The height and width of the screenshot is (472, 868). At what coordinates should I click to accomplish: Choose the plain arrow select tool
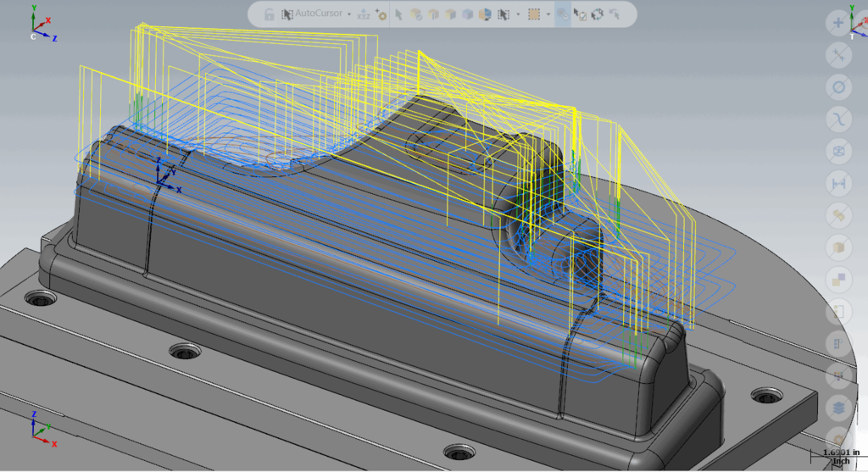point(398,14)
